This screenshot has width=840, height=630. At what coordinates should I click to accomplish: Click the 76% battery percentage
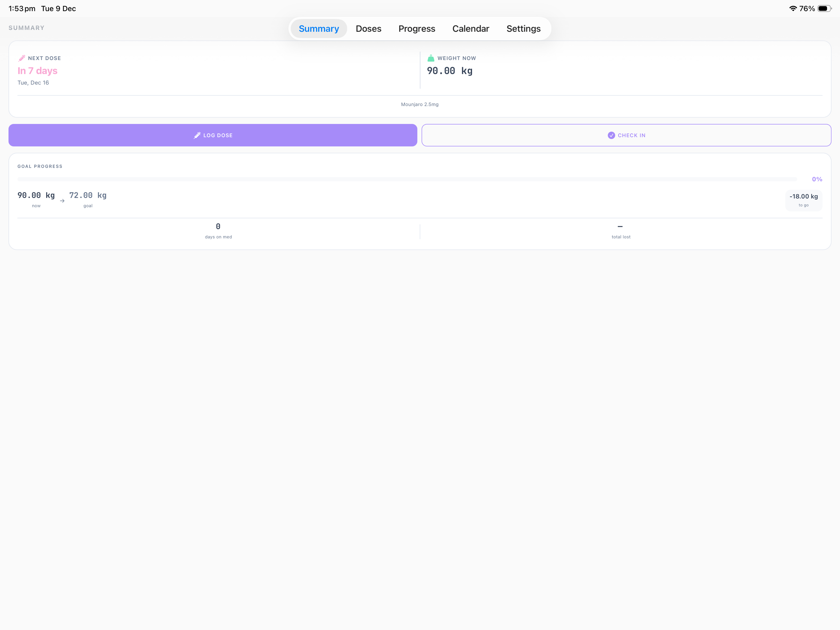coord(807,8)
